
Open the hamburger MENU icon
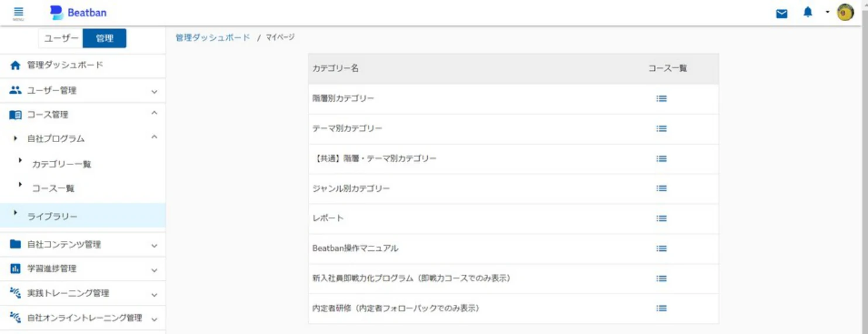[18, 12]
